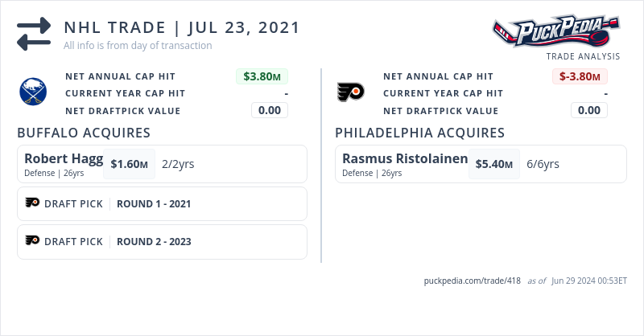Click the Trade Analysis label
Image resolution: width=644 pixels, height=336 pixels.
tap(583, 56)
